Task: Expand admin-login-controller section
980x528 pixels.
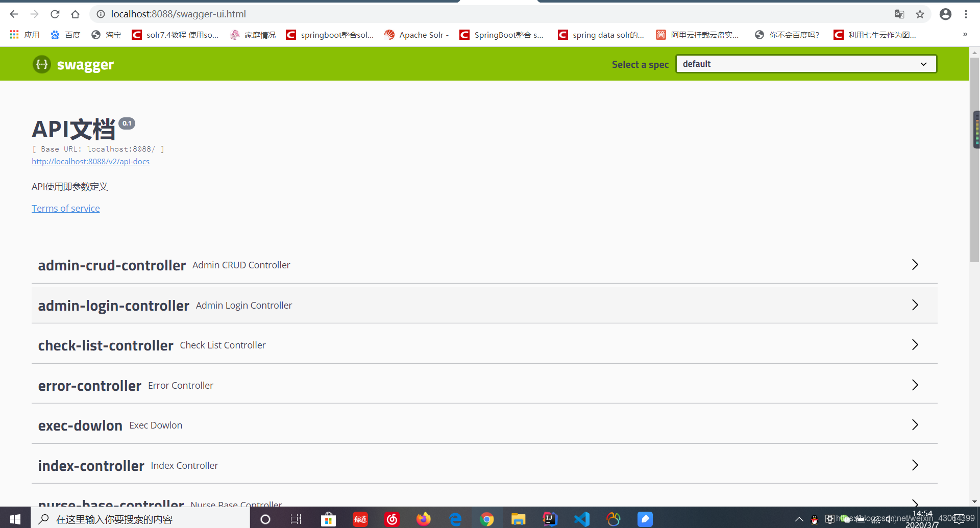Action: pyautogui.click(x=915, y=305)
